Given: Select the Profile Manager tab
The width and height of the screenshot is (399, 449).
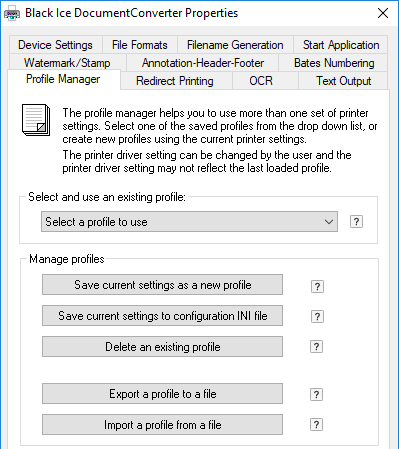Looking at the screenshot, I should click(x=63, y=79).
